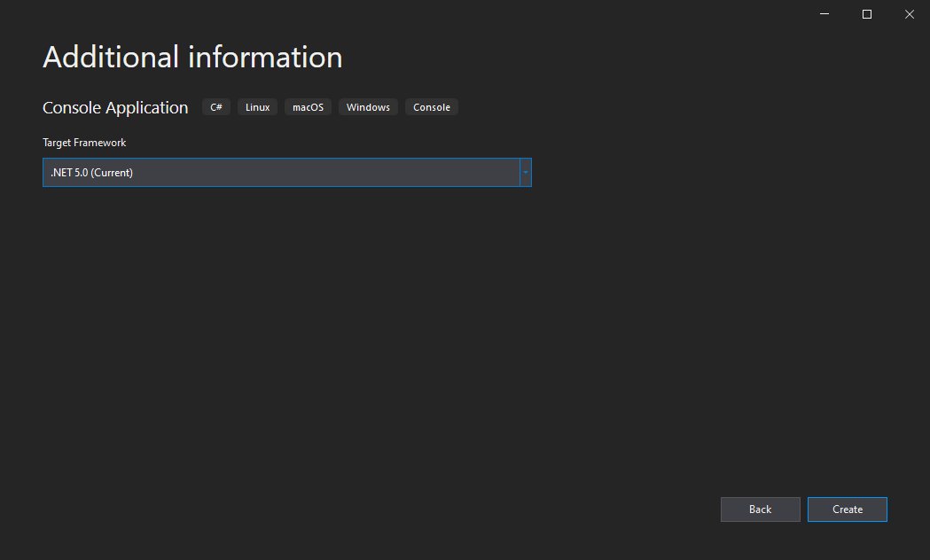Screen dimensions: 930x560
Task: Open the Target Framework dropdown arrow
Action: click(x=526, y=173)
